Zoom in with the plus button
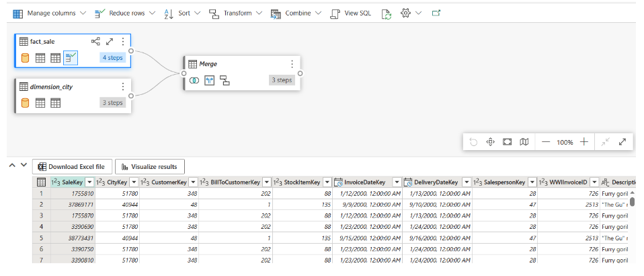The width and height of the screenshot is (644, 276). pyautogui.click(x=584, y=142)
